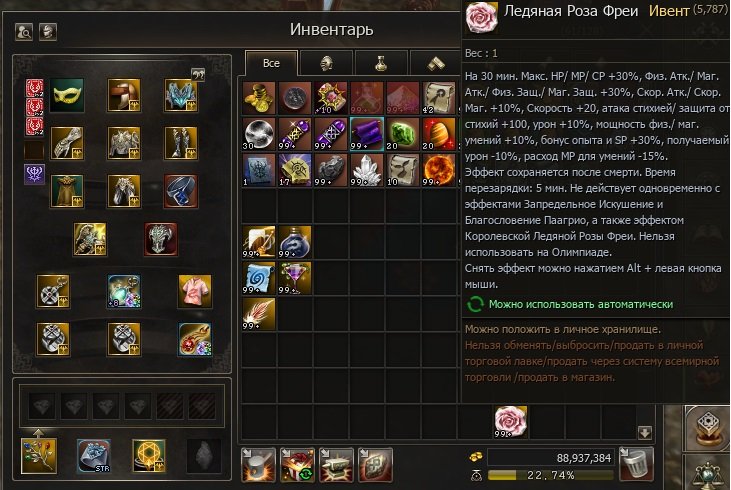This screenshot has height=490, width=731.
Task: Select the Ice Rose of Freya item
Action: [511, 421]
